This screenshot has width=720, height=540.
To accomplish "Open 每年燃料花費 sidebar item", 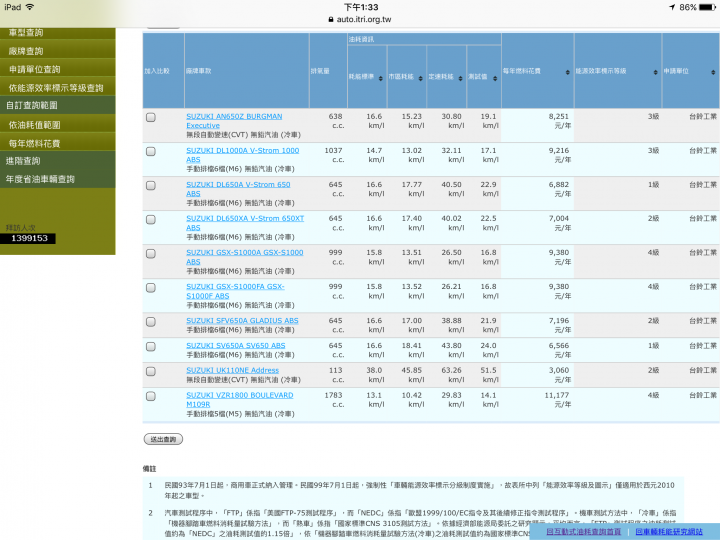I will click(57, 143).
